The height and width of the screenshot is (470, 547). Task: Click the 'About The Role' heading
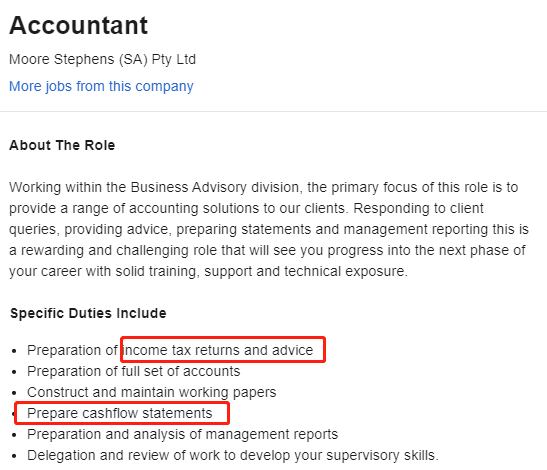62,145
